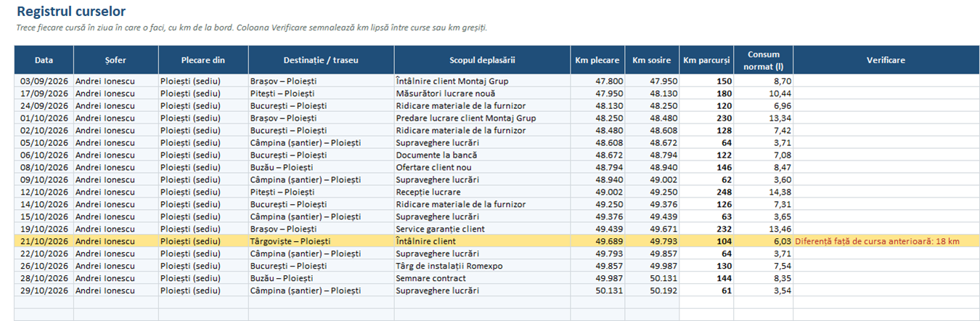Click the date cell 29/10/2026
This screenshot has width=980, height=321.
click(x=44, y=290)
